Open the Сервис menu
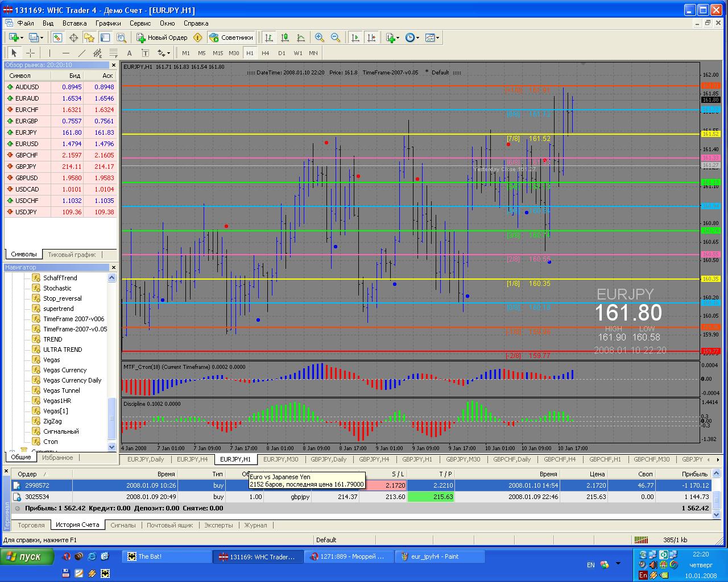728x582 pixels. pyautogui.click(x=140, y=23)
